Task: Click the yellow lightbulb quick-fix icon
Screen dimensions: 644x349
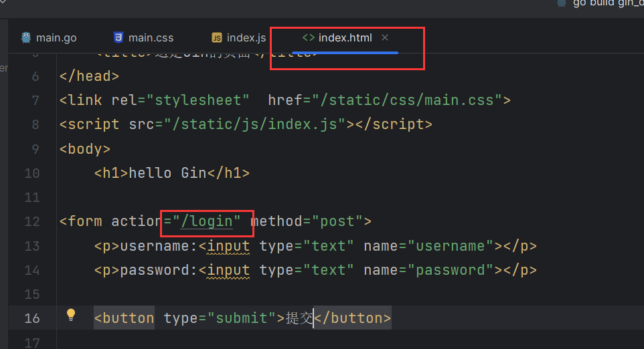Action: coord(71,315)
